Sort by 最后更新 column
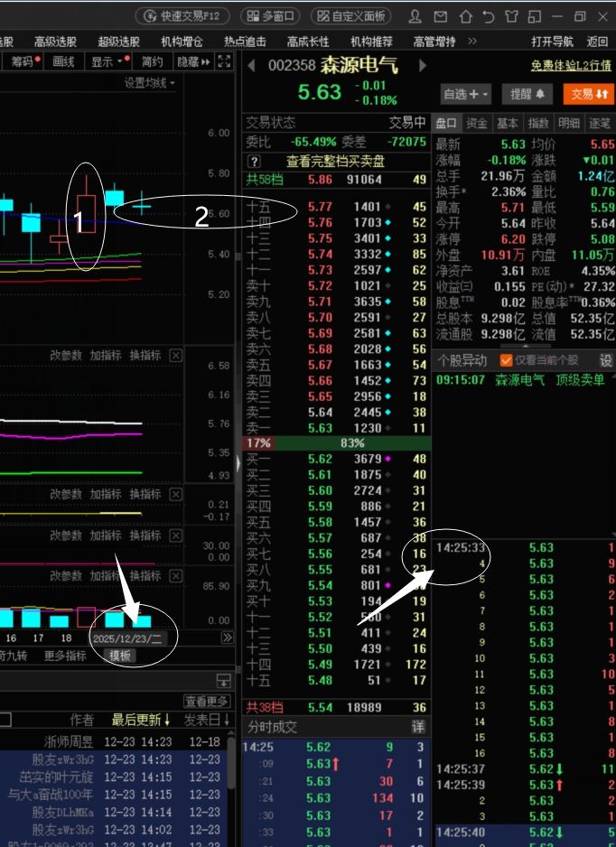 coord(141,720)
